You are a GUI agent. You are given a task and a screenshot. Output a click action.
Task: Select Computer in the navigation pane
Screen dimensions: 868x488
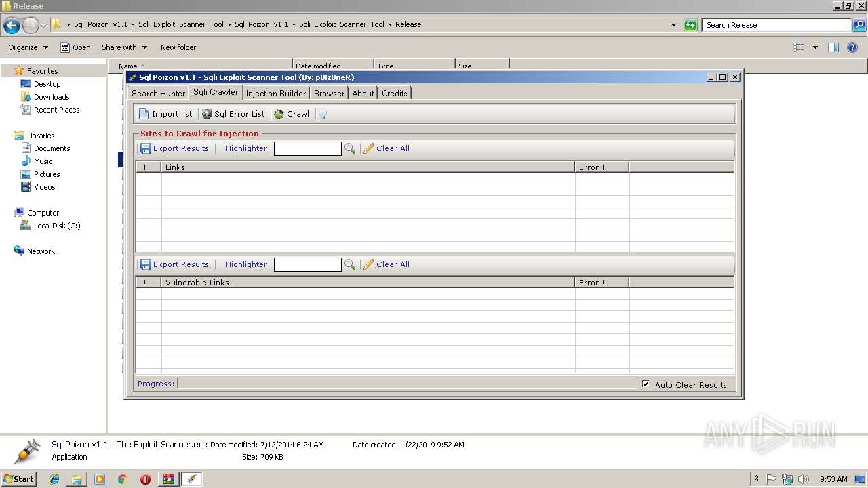[x=43, y=213]
